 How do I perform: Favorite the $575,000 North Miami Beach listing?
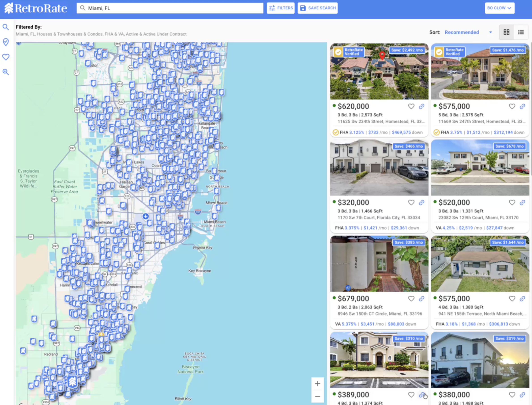[x=512, y=299]
